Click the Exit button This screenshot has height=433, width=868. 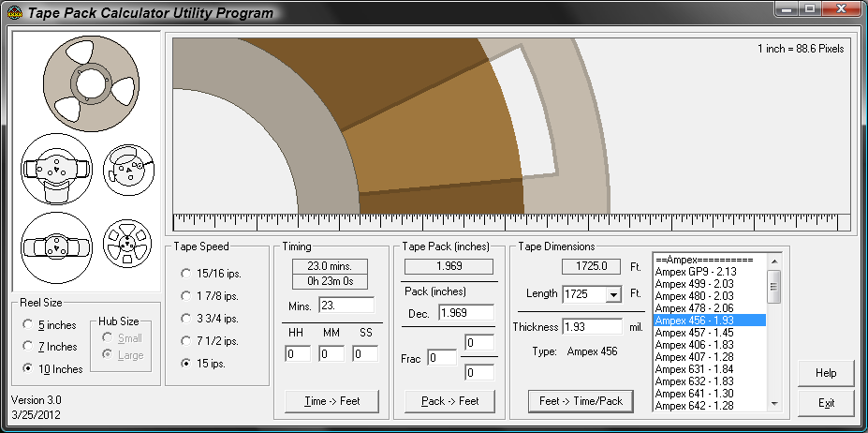[826, 403]
